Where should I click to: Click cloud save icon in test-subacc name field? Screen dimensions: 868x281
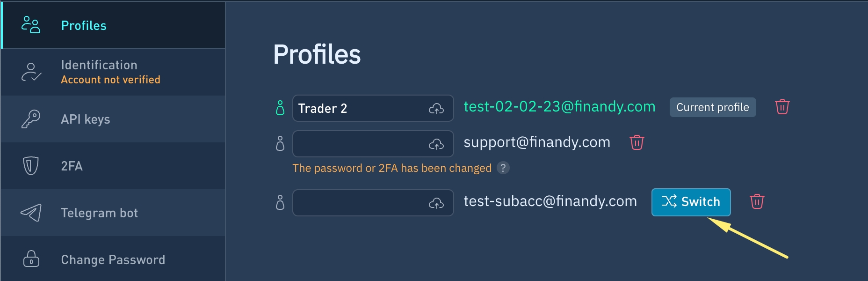(436, 203)
